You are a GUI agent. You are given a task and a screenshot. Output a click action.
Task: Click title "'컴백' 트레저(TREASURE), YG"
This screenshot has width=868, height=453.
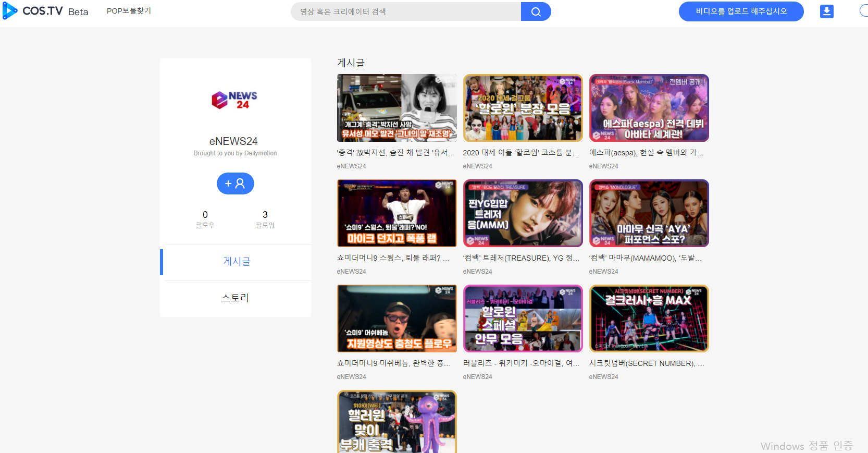click(x=521, y=258)
